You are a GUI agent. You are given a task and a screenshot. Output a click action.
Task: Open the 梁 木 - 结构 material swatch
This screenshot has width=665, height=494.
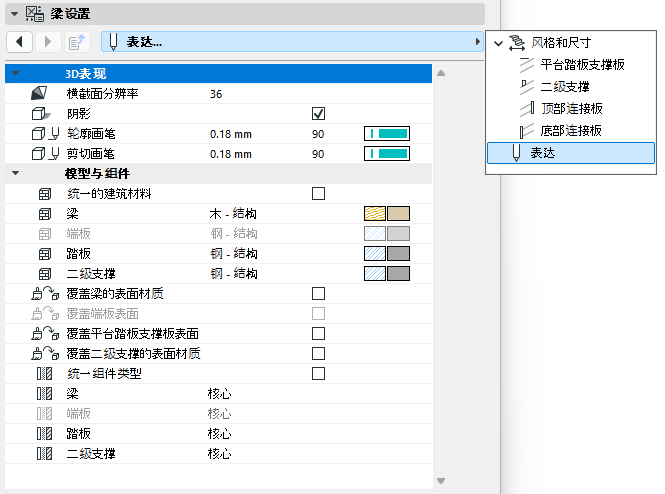coord(387,214)
